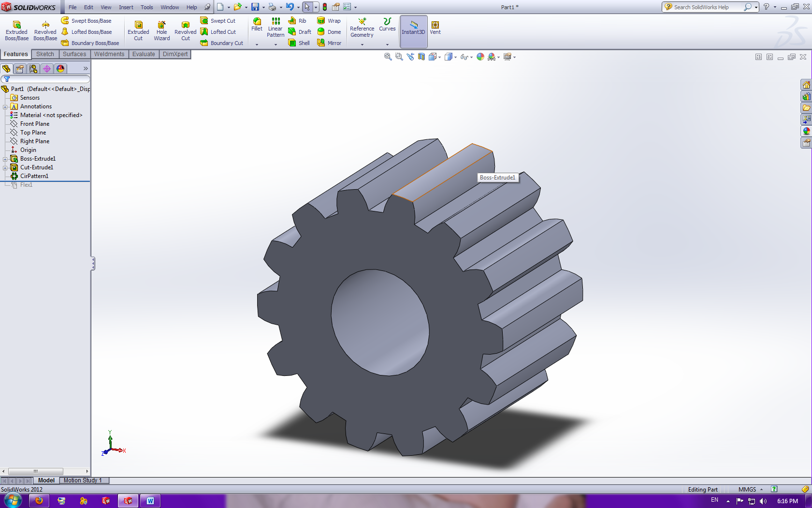Click the Rebuild traffic light icon
812x508 pixels.
325,7
